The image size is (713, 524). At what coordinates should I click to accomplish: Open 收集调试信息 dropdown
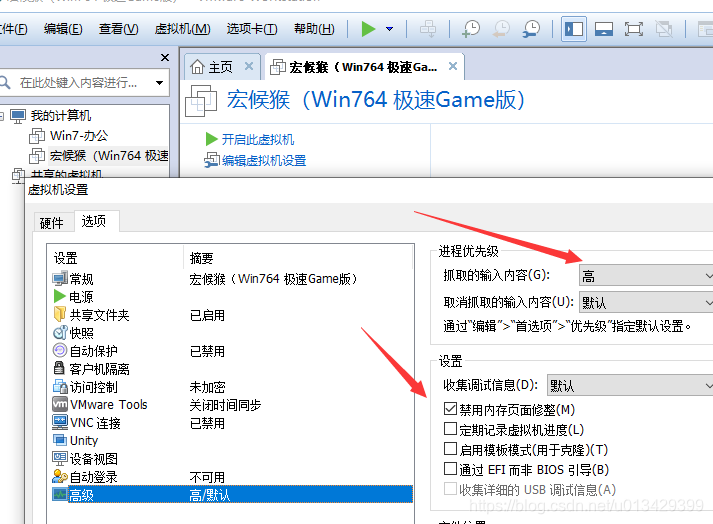(x=630, y=386)
